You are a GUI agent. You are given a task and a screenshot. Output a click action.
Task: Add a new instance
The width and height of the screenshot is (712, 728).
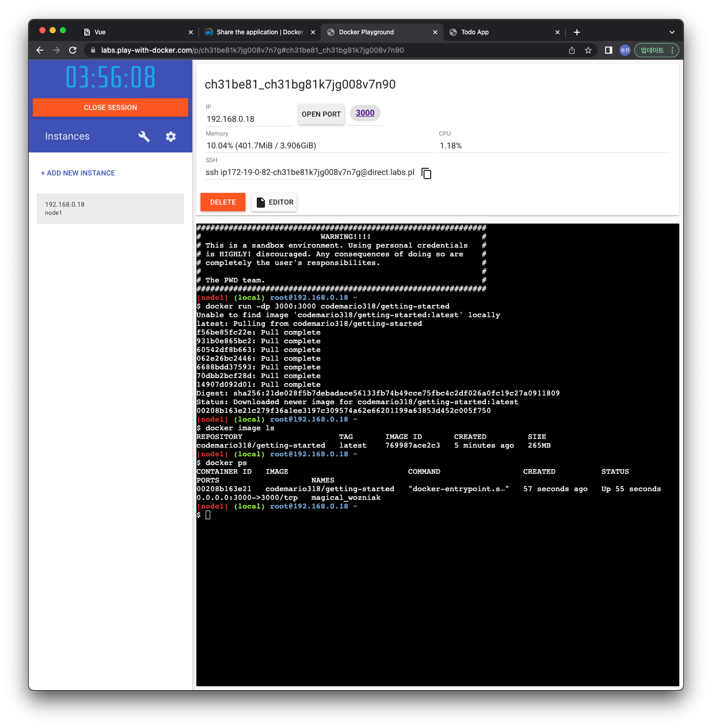point(78,173)
